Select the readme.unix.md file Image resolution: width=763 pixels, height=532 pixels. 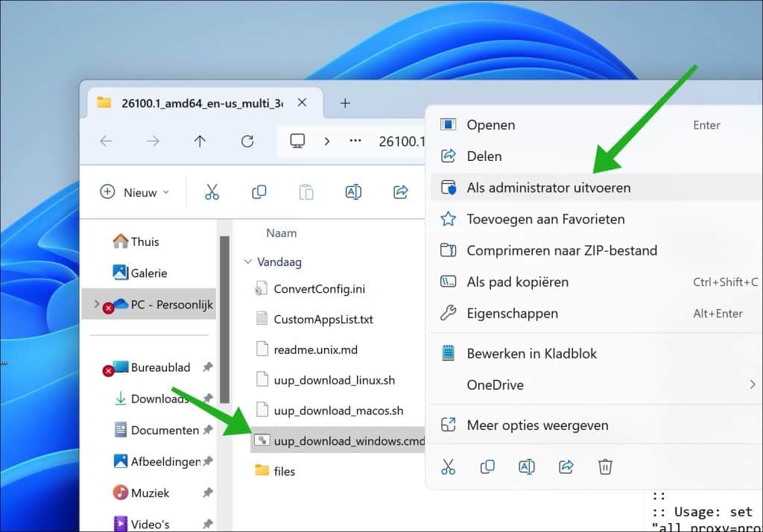(306, 349)
